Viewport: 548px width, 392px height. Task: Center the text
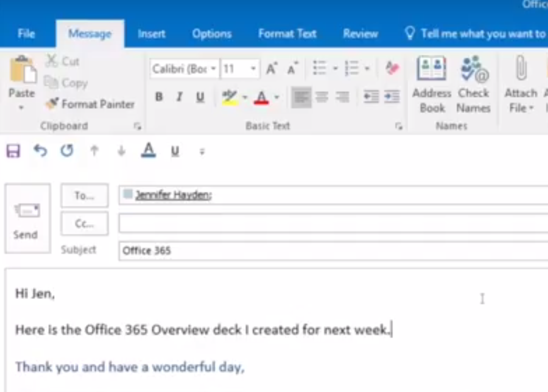pyautogui.click(x=322, y=97)
